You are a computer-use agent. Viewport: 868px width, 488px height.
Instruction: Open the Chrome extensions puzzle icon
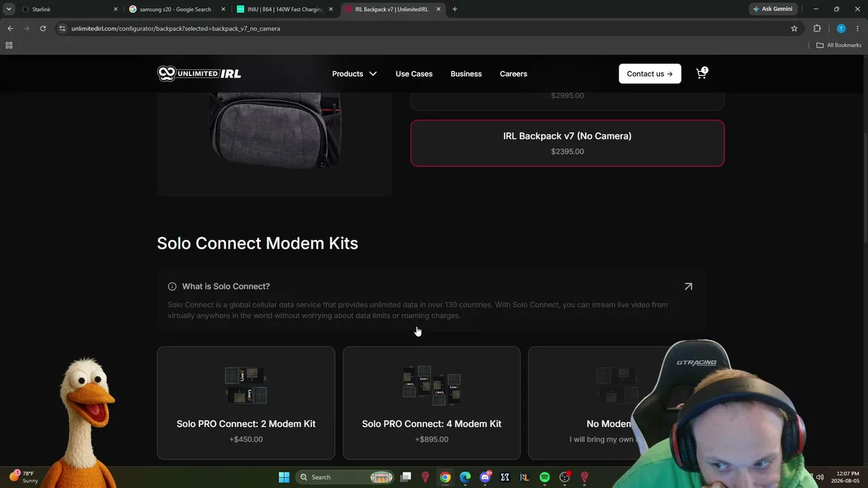[817, 28]
